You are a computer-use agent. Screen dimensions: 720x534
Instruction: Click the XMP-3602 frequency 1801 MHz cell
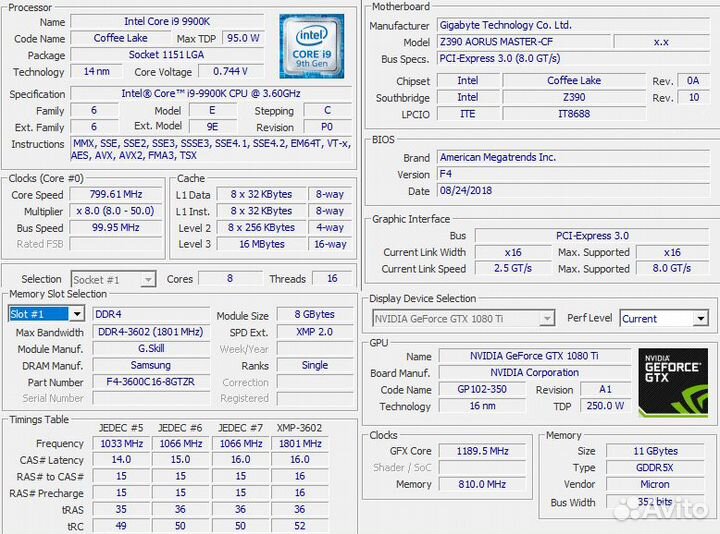(300, 444)
